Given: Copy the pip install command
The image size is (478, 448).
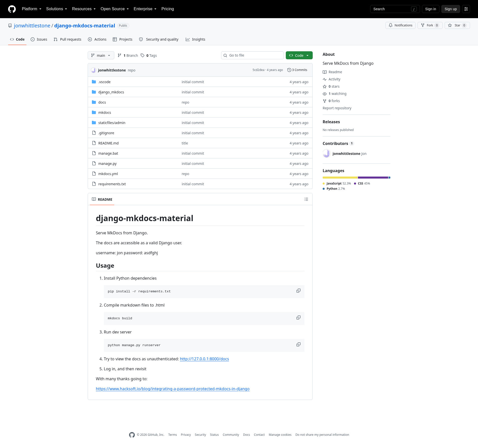Looking at the screenshot, I should [299, 291].
